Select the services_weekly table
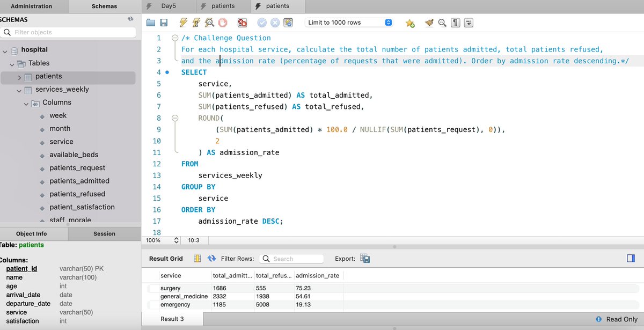The width and height of the screenshot is (644, 330). click(62, 90)
